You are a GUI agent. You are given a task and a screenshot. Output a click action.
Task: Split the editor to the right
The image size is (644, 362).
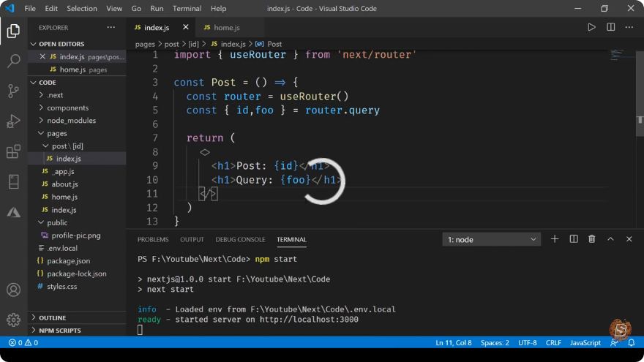(x=611, y=28)
